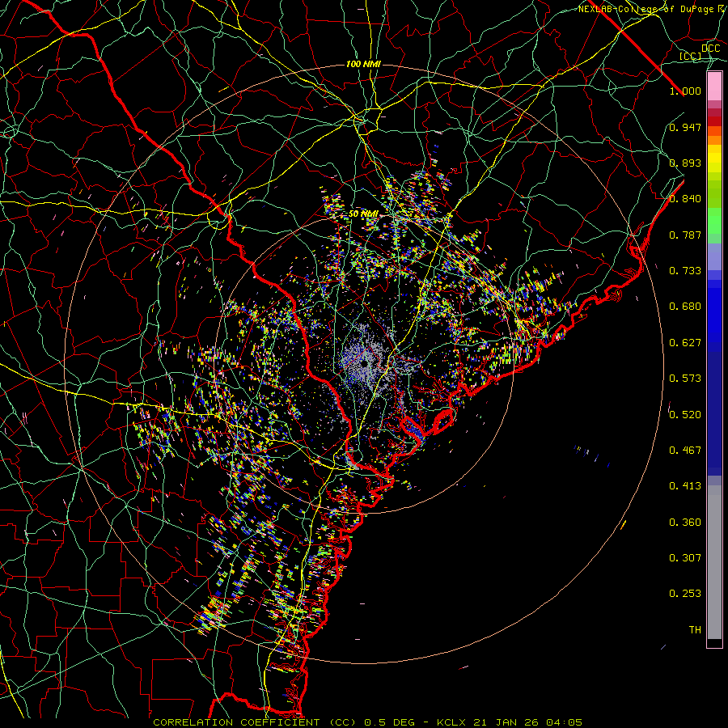Click the 0.520 scale value

point(685,415)
